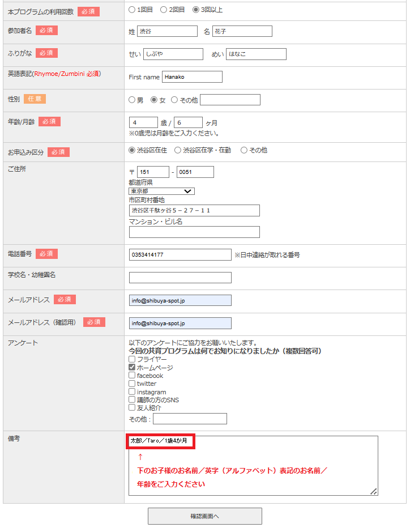
Task: Click the age years field showing 4
Action: click(x=143, y=122)
